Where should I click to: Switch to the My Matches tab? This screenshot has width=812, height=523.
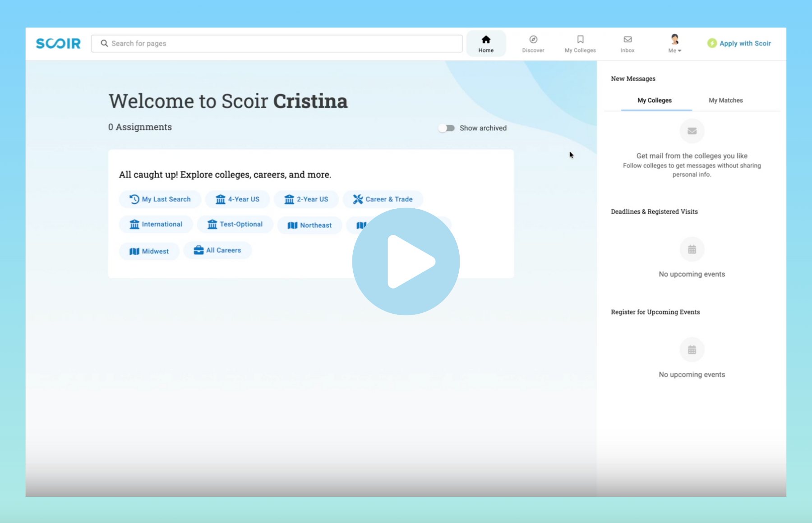[x=725, y=101]
